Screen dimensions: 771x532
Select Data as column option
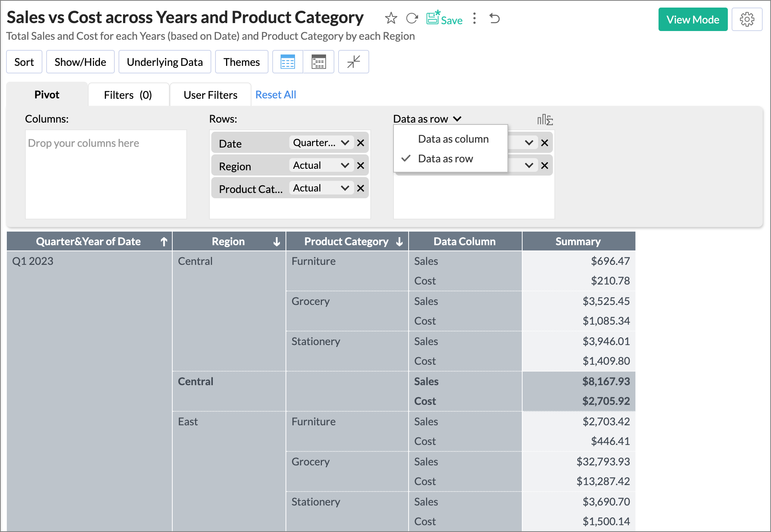point(453,139)
